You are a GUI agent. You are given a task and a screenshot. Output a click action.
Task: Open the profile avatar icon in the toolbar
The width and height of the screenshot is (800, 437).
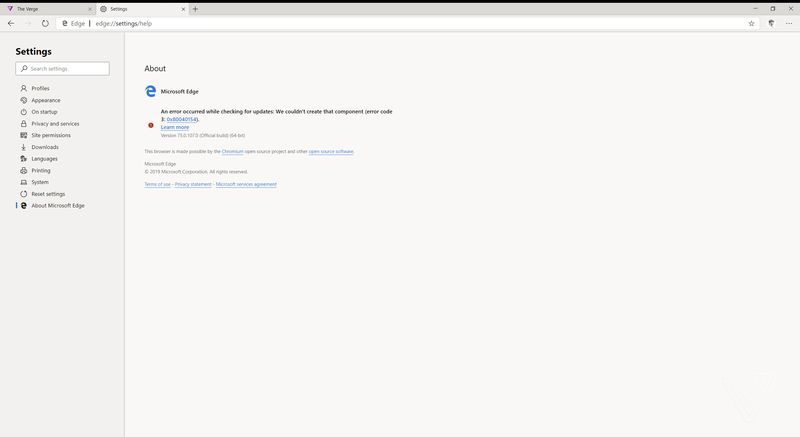771,23
